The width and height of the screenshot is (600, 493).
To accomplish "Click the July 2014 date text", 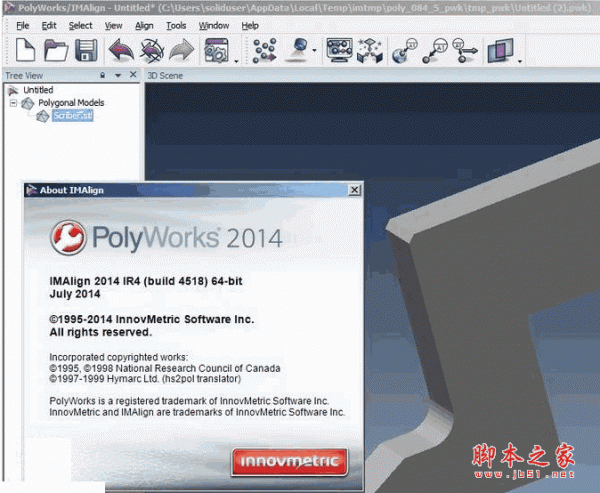I will pyautogui.click(x=75, y=294).
